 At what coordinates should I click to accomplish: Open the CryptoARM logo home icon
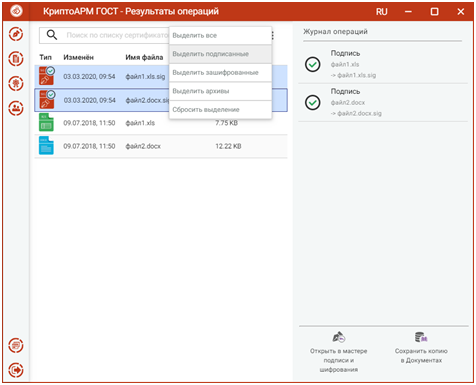[16, 11]
